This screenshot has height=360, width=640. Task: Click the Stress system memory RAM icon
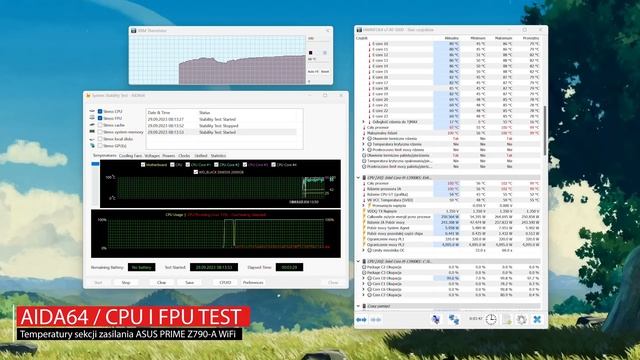pos(92,132)
